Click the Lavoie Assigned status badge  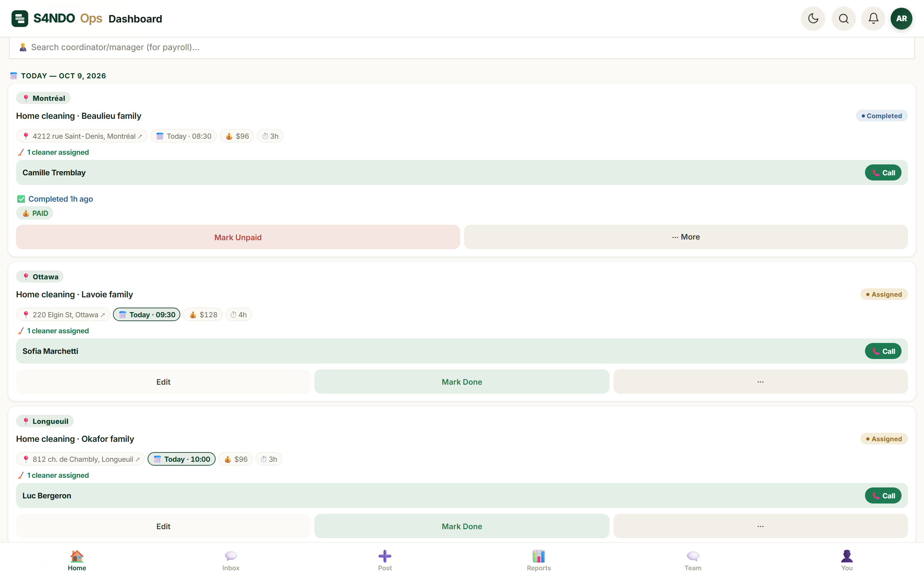pyautogui.click(x=884, y=294)
